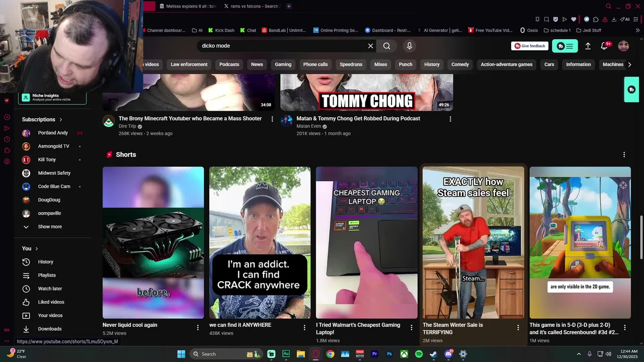Open the account avatar menu
The width and height of the screenshot is (644, 362).
(x=623, y=46)
